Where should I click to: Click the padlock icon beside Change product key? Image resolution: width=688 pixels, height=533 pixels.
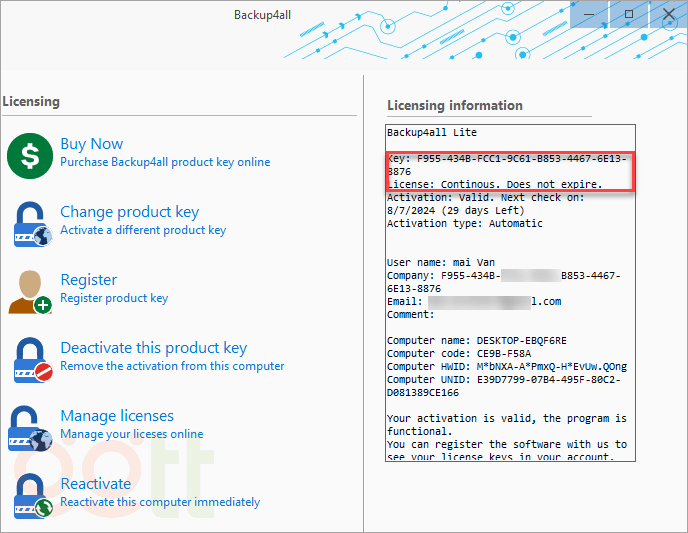pyautogui.click(x=30, y=222)
